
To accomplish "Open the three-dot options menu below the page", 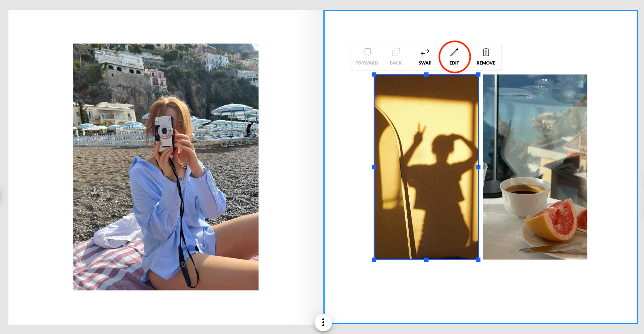I will [323, 322].
